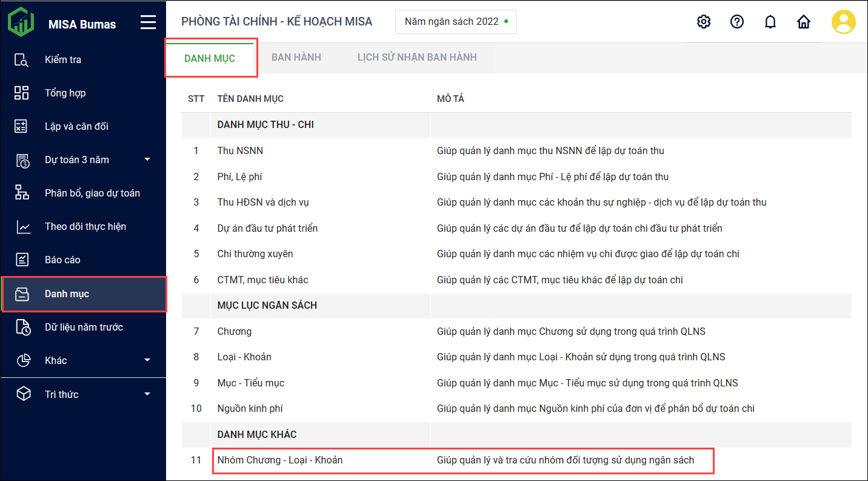This screenshot has height=481, width=868.
Task: Select Dữ liệu năm trước in sidebar
Action: click(84, 327)
